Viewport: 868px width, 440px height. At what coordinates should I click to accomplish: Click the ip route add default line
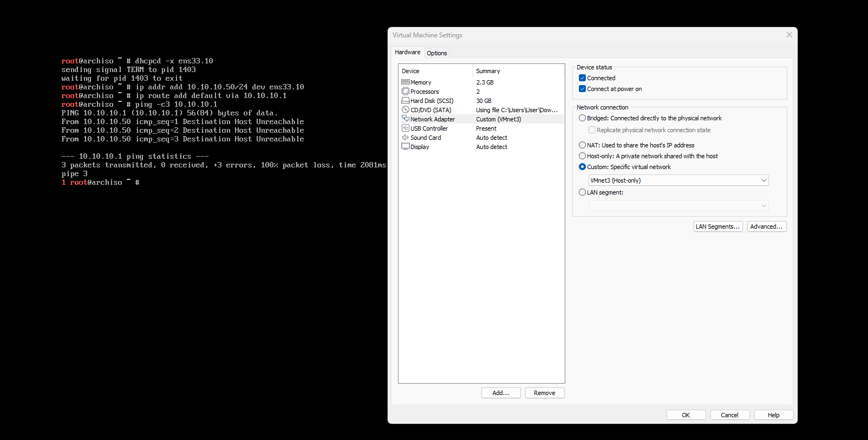(x=174, y=96)
